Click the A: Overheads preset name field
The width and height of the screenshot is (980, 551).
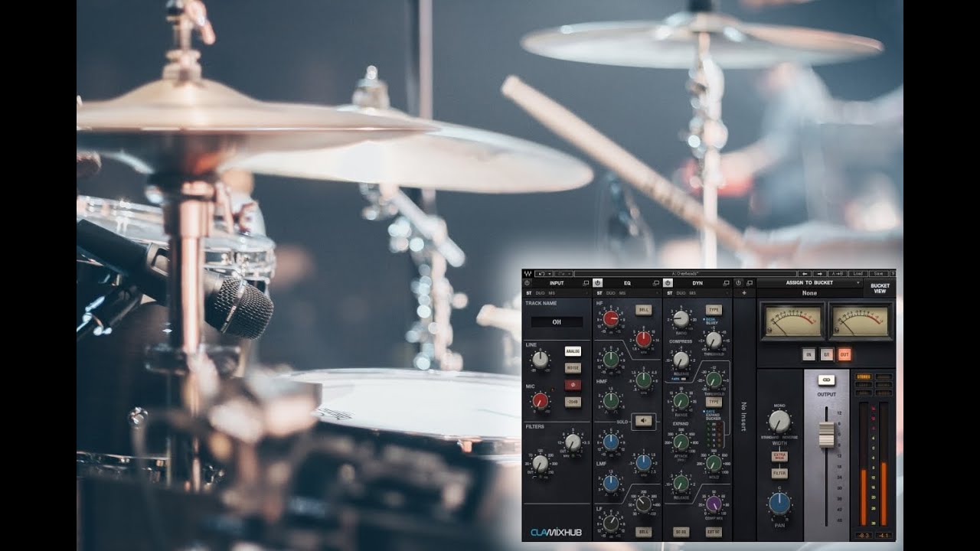pyautogui.click(x=685, y=273)
